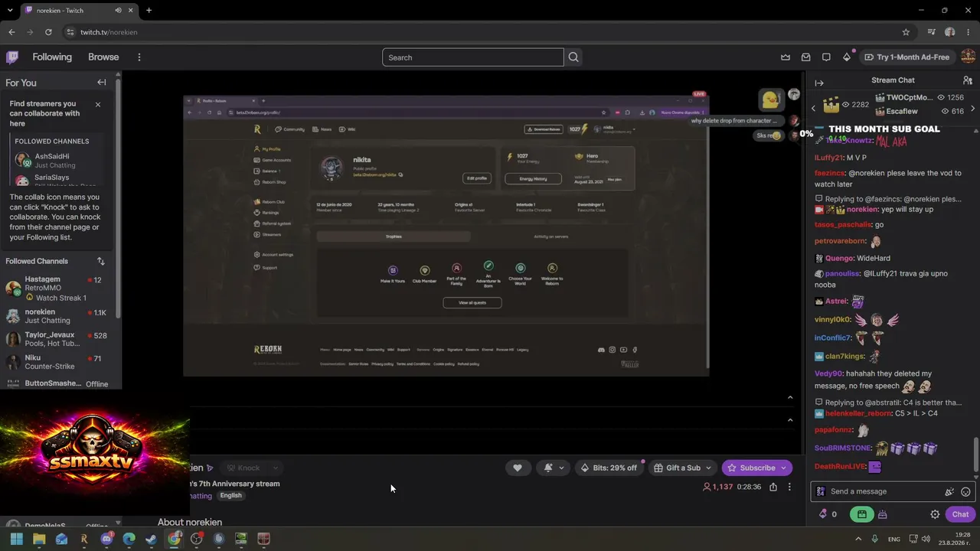Launch Steam from the taskbar

[152, 539]
